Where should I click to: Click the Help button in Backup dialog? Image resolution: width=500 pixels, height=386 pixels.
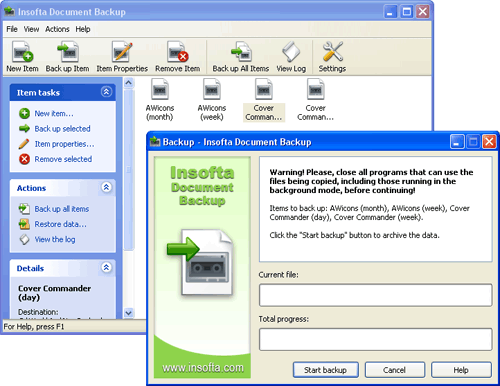pyautogui.click(x=461, y=370)
